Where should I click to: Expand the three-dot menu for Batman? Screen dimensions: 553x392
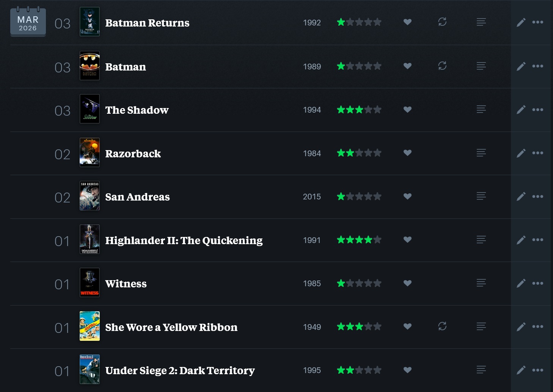tap(538, 66)
